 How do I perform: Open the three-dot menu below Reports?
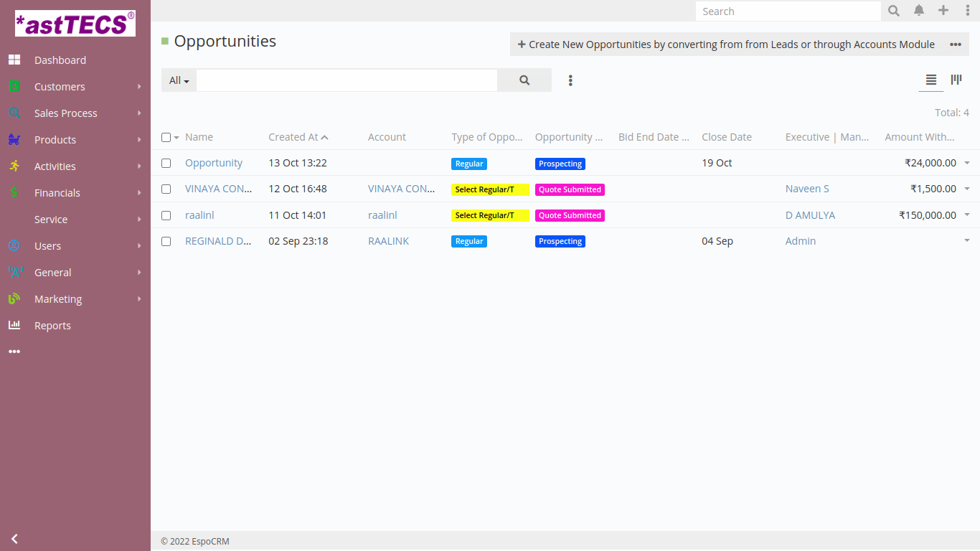pyautogui.click(x=14, y=352)
